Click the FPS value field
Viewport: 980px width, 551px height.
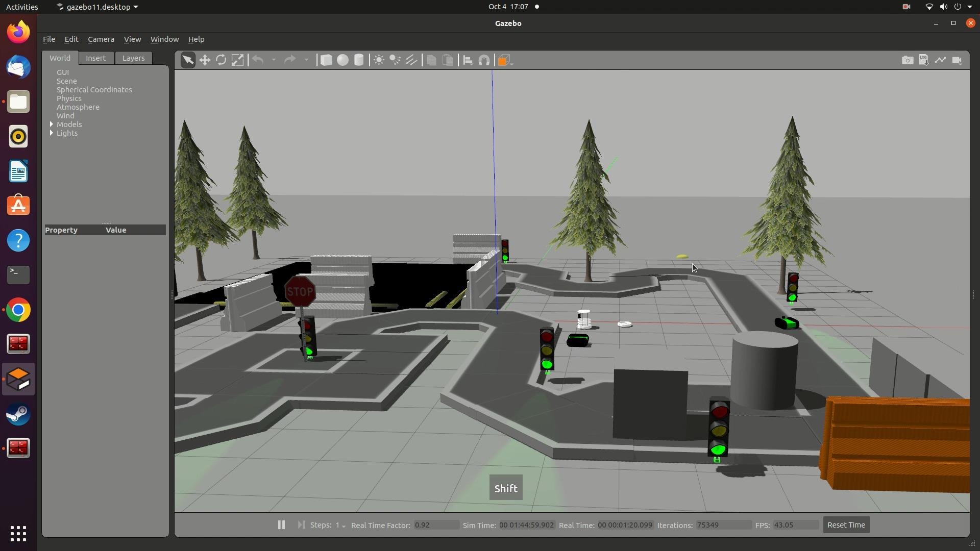pos(796,525)
